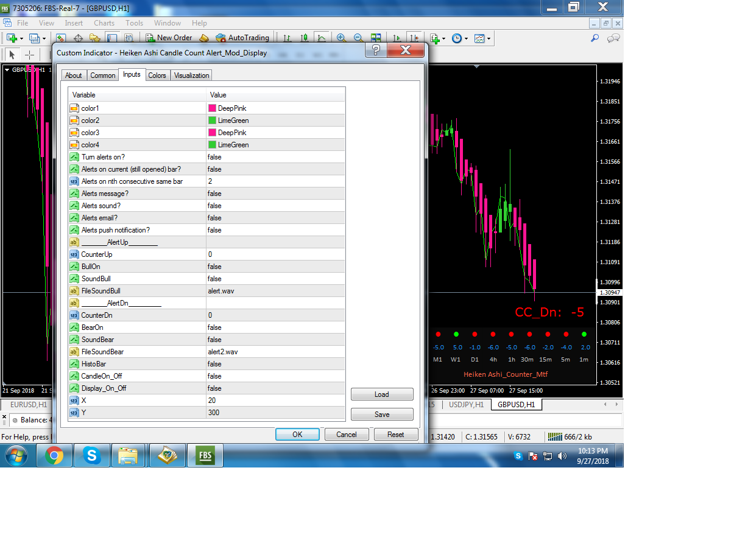Screen dimensions: 748x560
Task: Click the DeepPink swatch for color1
Action: click(x=212, y=108)
